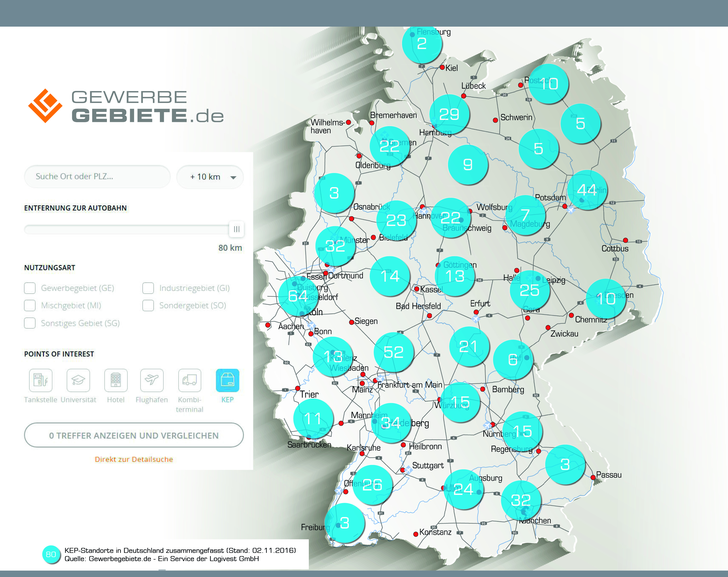Screen dimensions: 728x577
Task: Click the Stuttgart map label
Action: coord(428,466)
